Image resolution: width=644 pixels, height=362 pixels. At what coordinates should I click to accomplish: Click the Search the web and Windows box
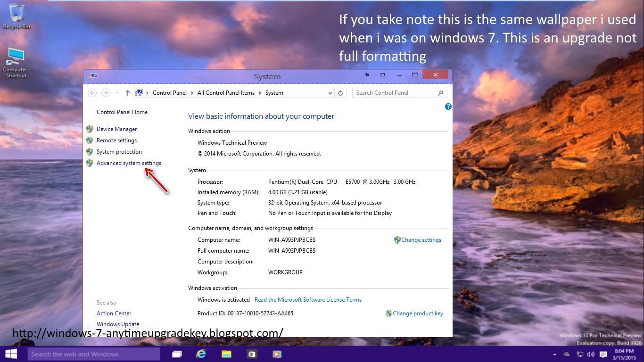coord(94,354)
